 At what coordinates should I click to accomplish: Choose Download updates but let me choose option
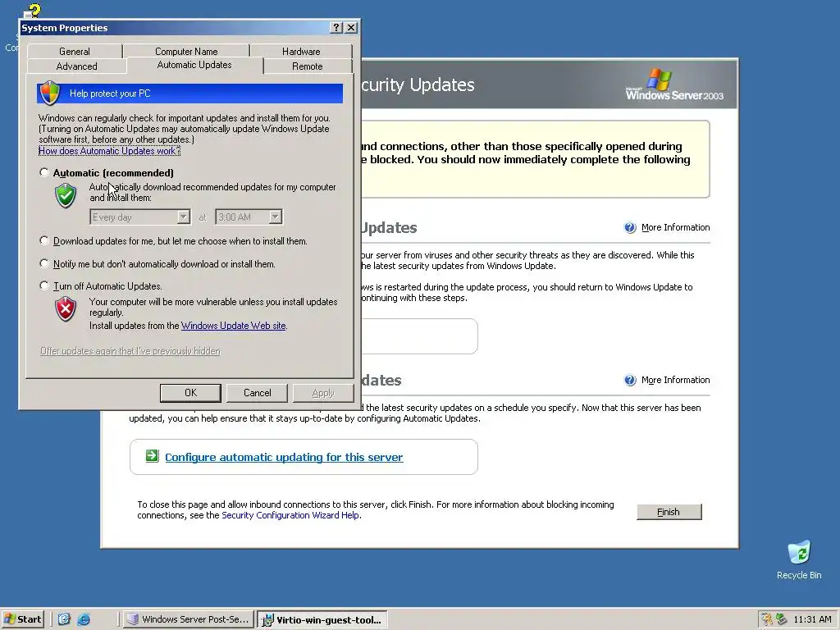44,241
